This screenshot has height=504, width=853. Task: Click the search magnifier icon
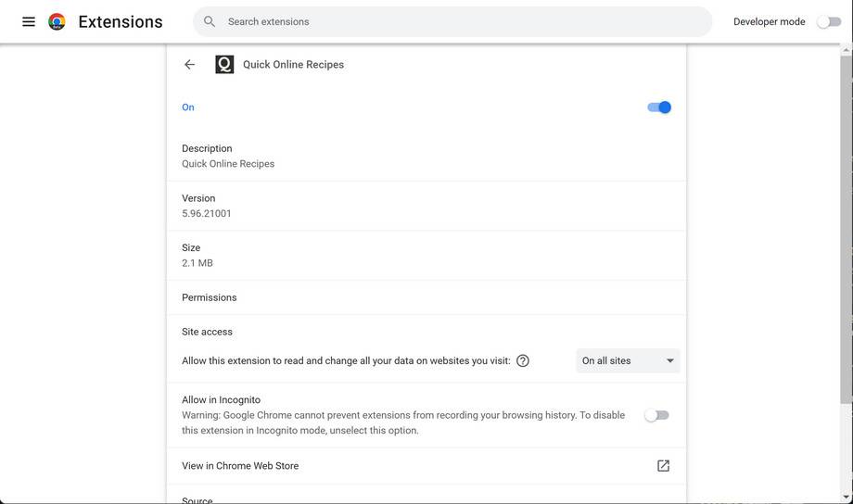click(210, 21)
